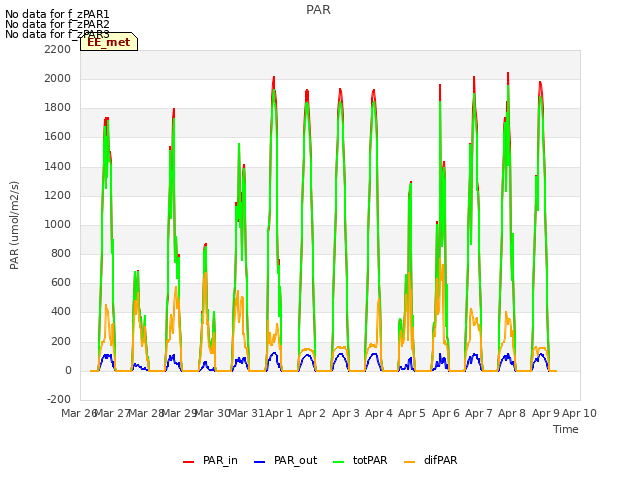The image size is (640, 480).
Task: Click the 1400 y-axis tick label
Action: pyautogui.click(x=58, y=166)
